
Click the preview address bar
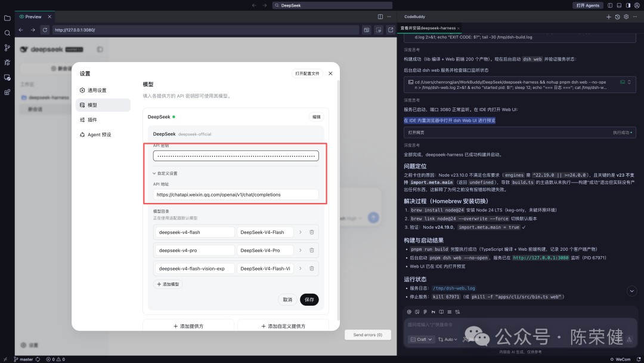click(205, 30)
